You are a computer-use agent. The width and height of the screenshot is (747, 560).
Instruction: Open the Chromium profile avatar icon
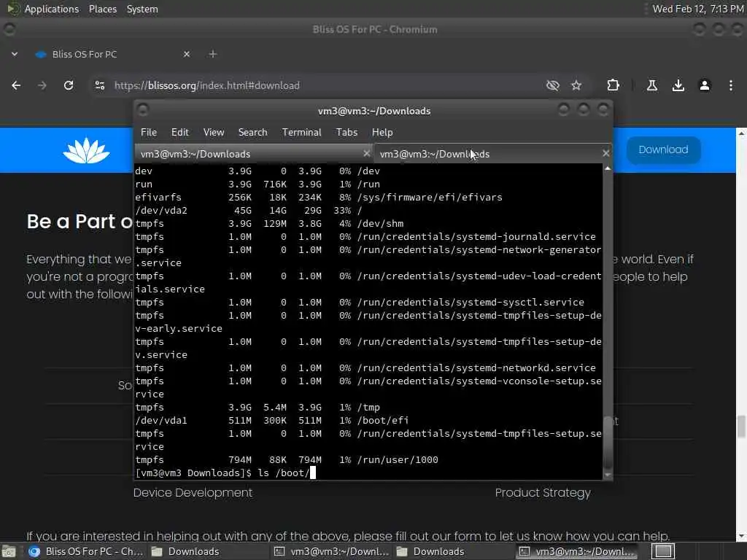705,85
